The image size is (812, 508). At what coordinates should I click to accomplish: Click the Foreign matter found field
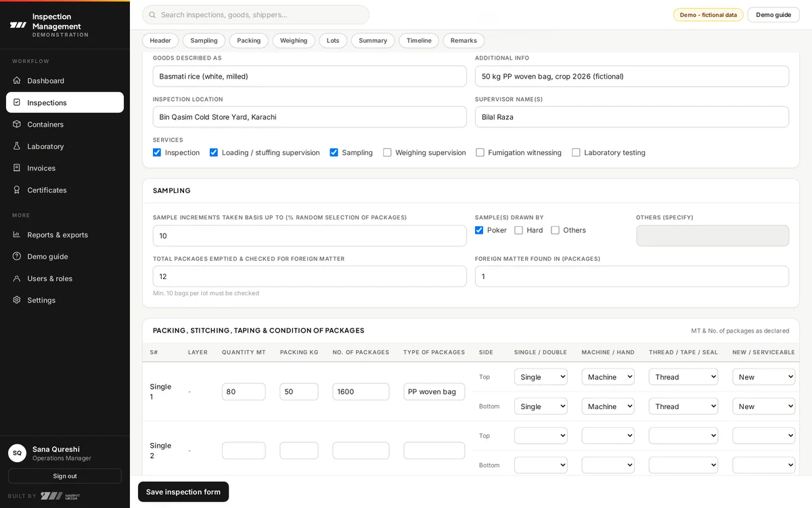[x=632, y=276]
